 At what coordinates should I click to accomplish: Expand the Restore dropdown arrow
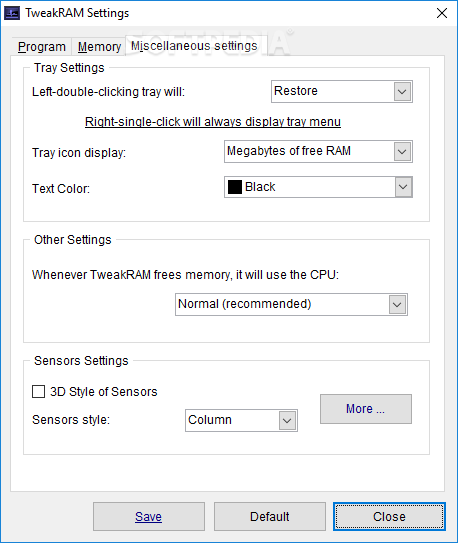[402, 92]
